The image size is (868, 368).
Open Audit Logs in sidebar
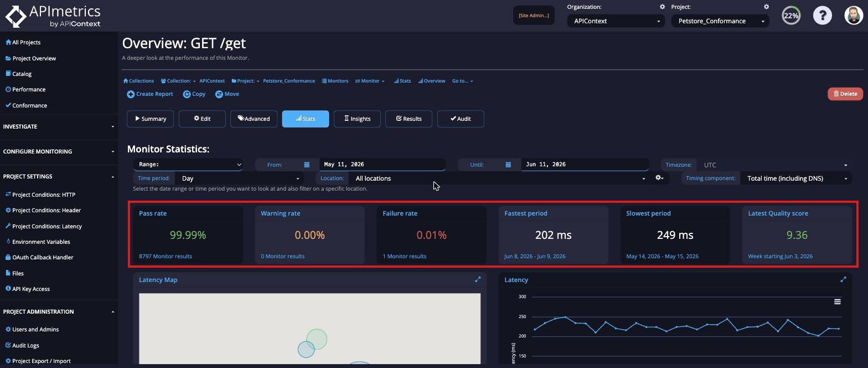point(22,345)
